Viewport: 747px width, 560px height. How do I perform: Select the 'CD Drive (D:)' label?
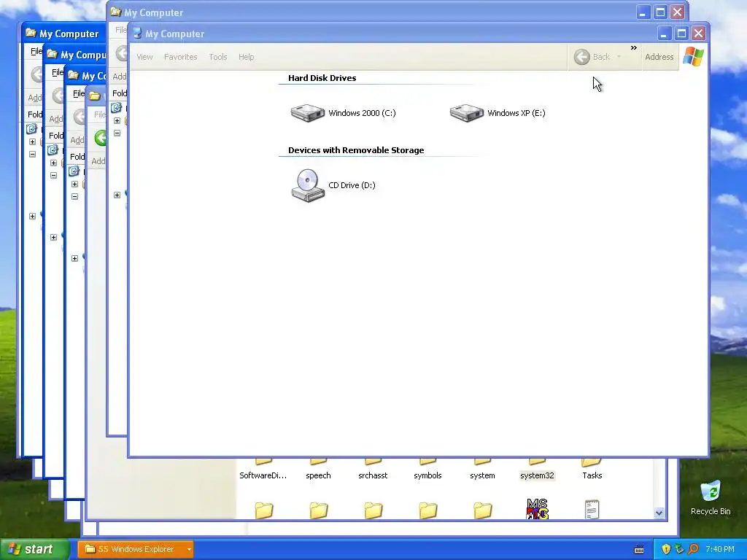coord(352,185)
